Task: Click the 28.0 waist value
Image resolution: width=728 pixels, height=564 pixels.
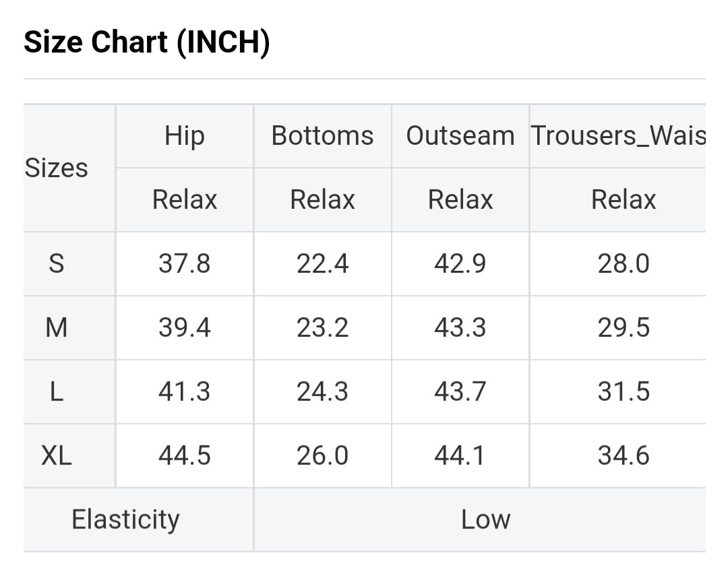Action: click(x=624, y=263)
